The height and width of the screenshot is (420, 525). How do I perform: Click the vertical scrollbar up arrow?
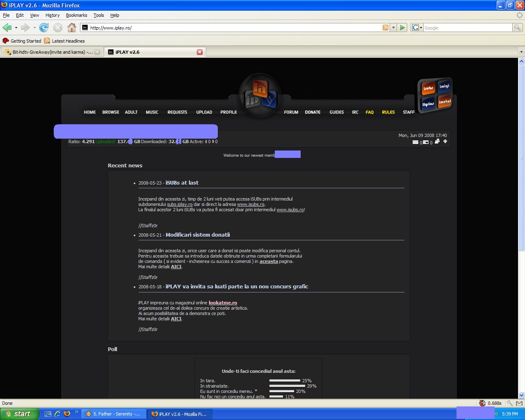tap(521, 61)
